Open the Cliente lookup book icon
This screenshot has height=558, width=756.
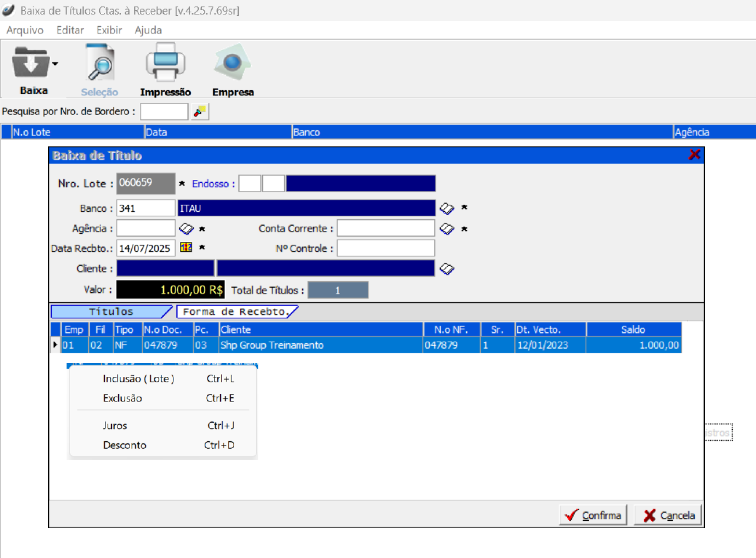click(x=447, y=269)
